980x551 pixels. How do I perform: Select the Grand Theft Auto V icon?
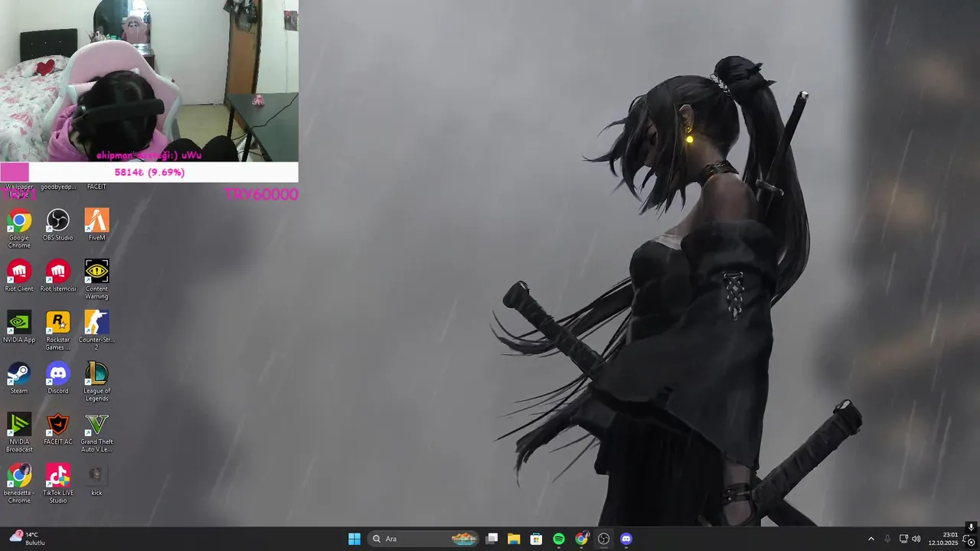[x=96, y=432]
